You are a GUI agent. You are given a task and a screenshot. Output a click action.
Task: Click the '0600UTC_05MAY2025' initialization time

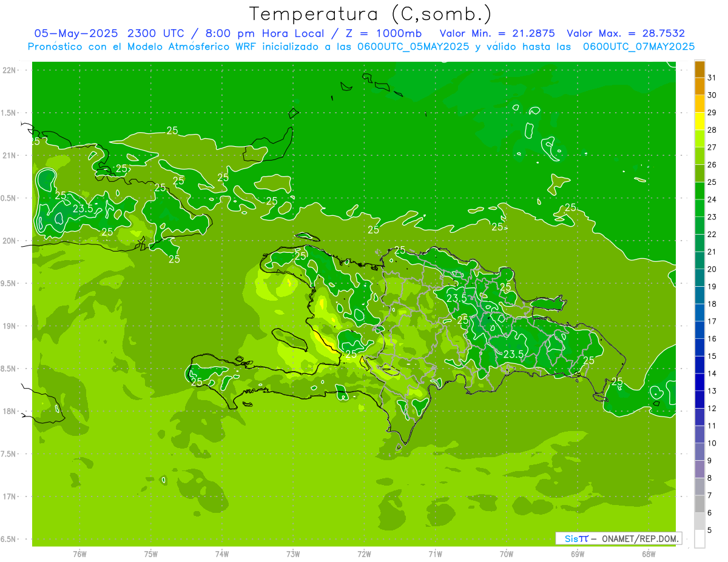point(413,46)
